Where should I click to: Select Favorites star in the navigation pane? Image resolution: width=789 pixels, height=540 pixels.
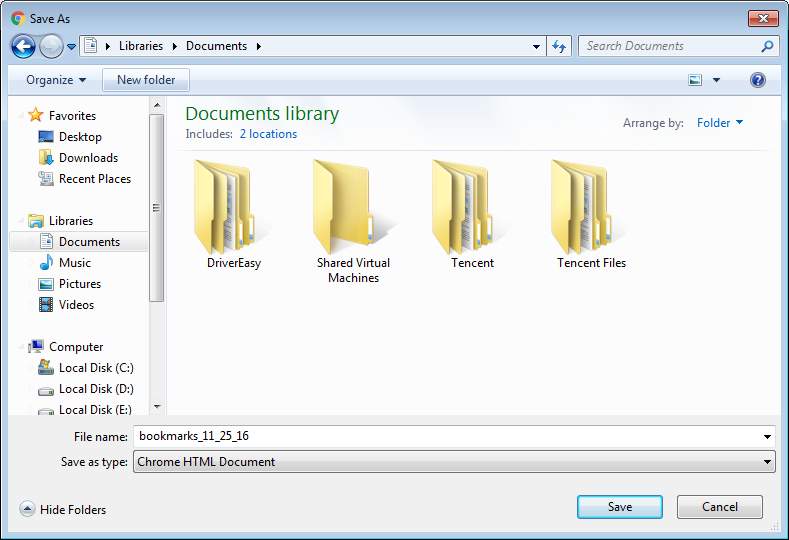point(35,115)
